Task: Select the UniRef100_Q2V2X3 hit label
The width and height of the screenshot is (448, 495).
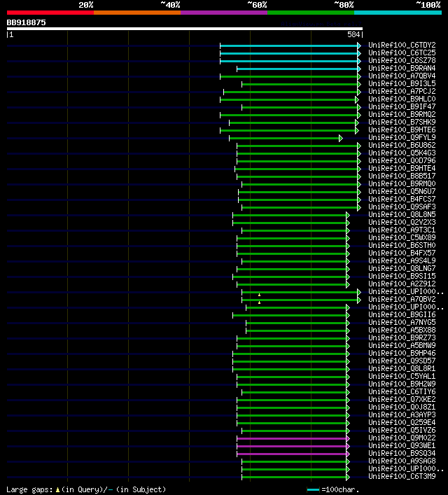Action: (402, 222)
